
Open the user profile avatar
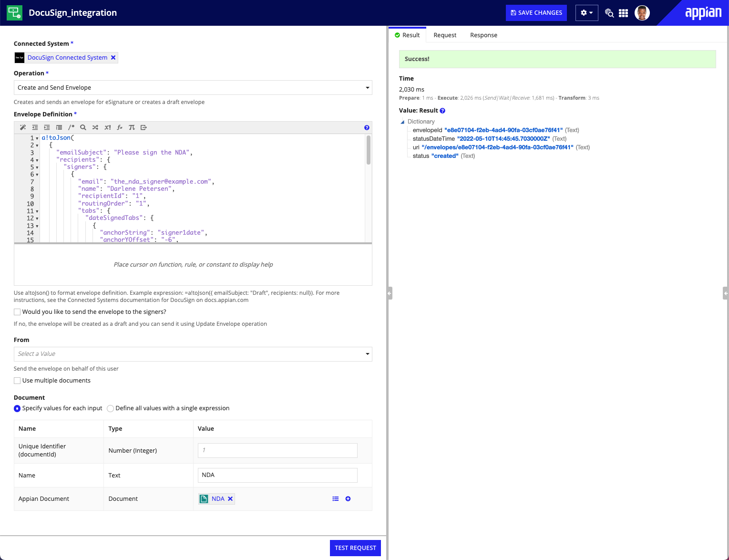642,13
